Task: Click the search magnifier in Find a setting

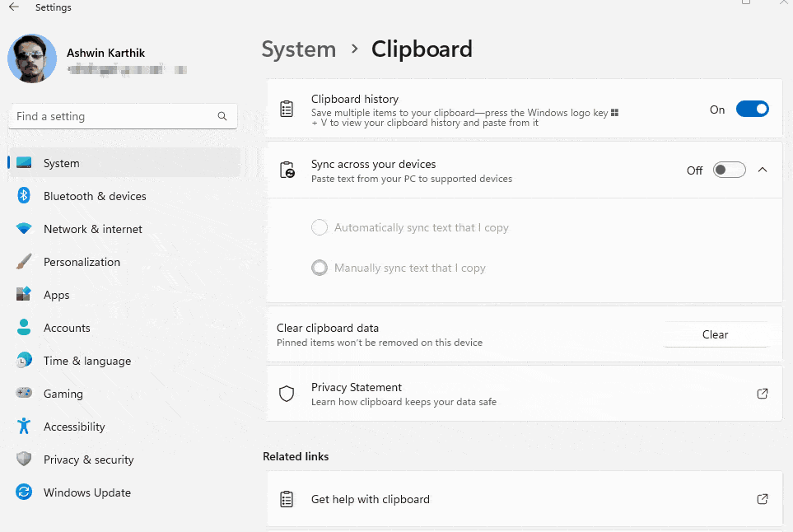Action: (222, 116)
